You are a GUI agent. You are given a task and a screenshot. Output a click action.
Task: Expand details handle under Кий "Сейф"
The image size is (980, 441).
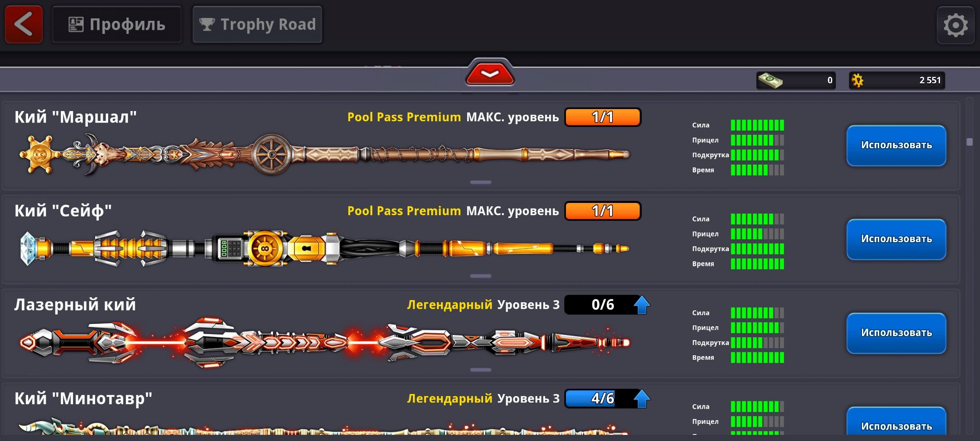481,276
